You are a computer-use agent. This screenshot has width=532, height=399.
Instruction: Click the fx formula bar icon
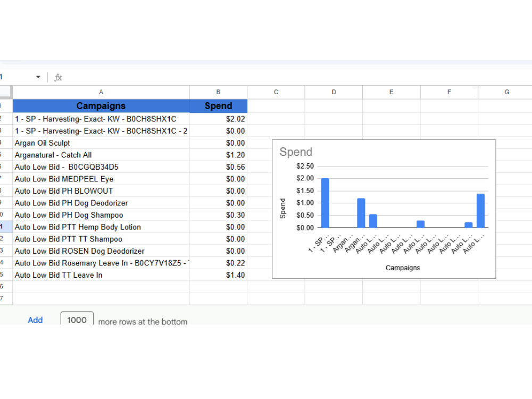(x=59, y=77)
